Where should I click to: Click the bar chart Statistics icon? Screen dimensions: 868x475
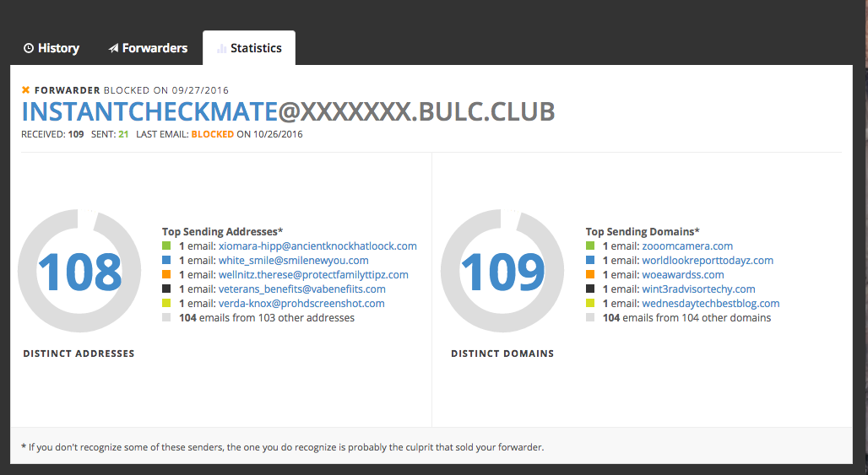tap(221, 48)
